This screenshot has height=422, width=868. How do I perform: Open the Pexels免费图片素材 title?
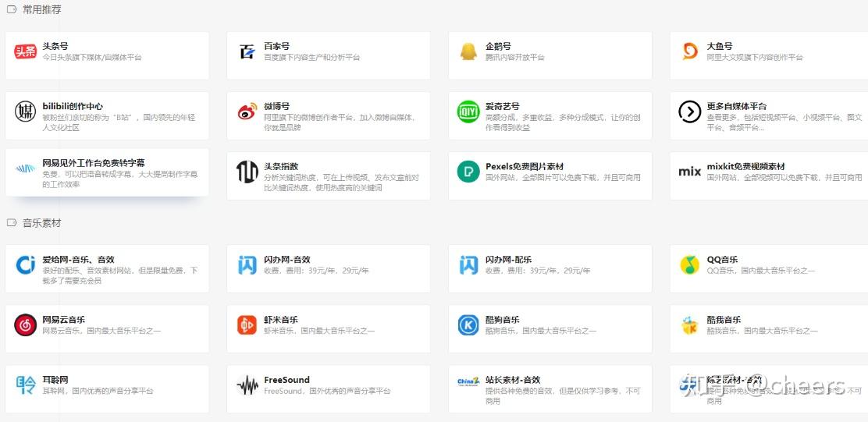(525, 166)
